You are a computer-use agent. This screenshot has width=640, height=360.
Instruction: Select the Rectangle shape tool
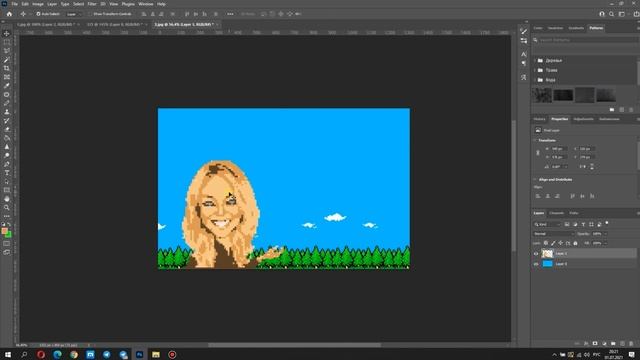[7, 190]
